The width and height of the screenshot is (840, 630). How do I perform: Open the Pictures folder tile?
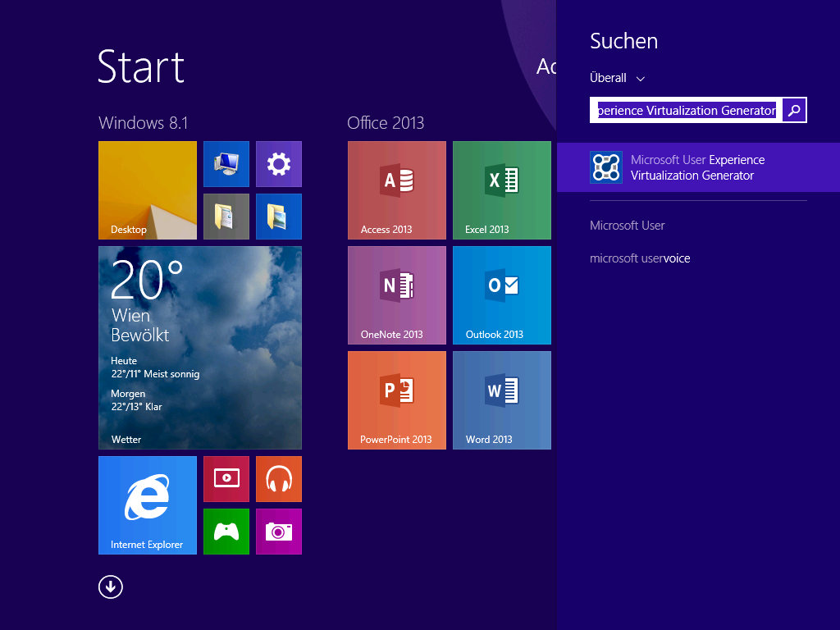279,217
